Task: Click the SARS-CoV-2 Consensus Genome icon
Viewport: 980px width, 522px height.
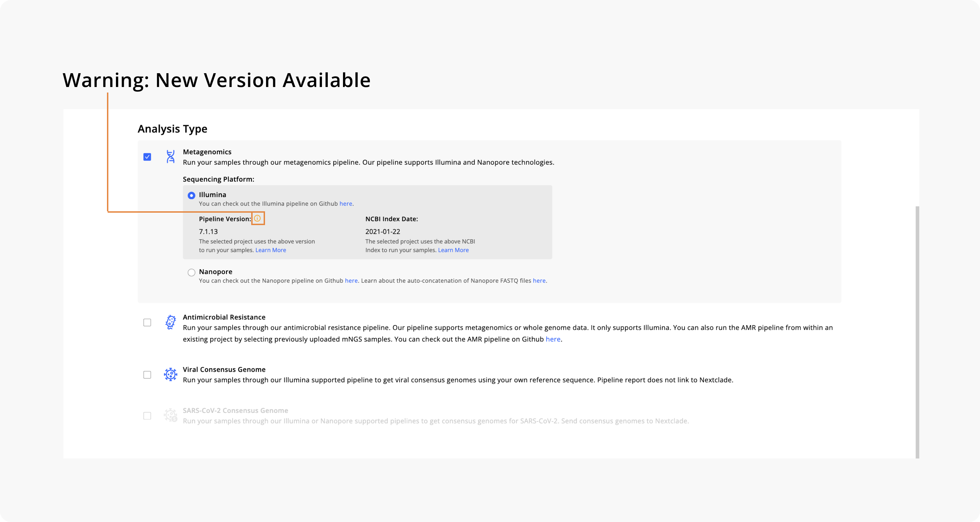Action: [170, 415]
